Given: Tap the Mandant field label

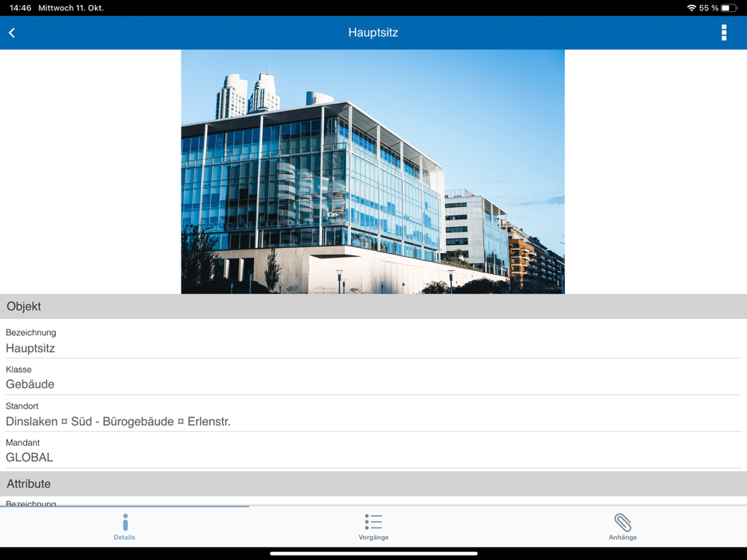Looking at the screenshot, I should pyautogui.click(x=22, y=443).
